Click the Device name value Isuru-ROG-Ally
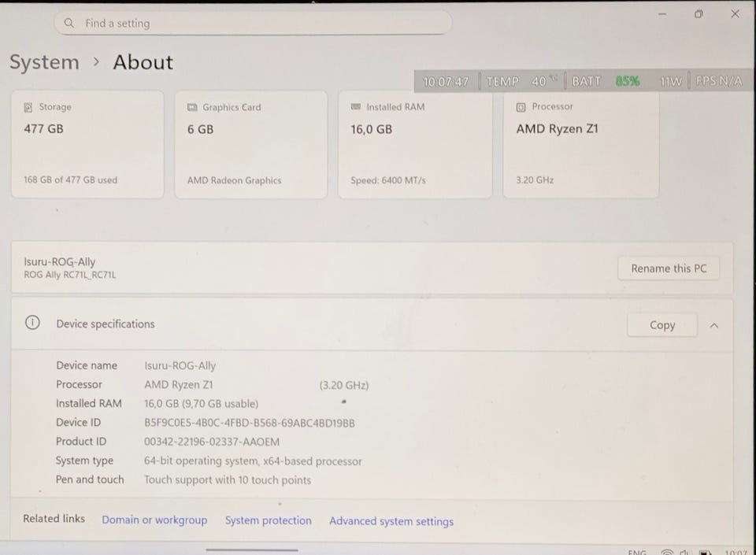 click(x=180, y=365)
